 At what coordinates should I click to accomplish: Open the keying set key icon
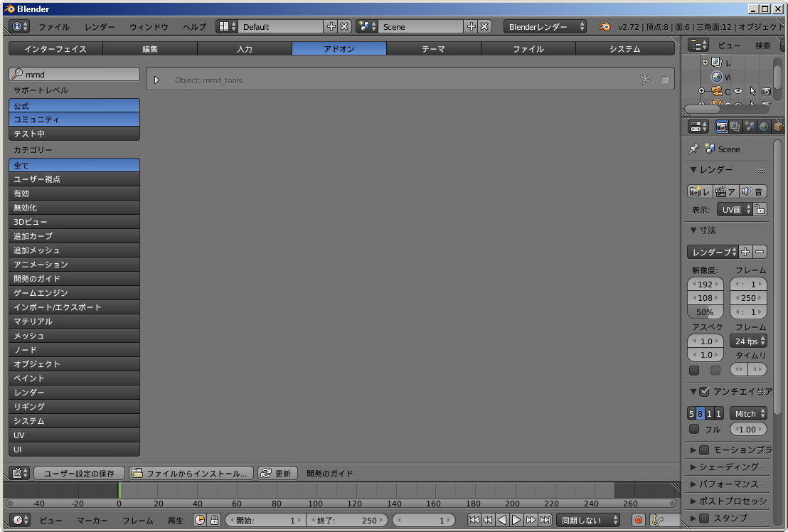pyautogui.click(x=657, y=520)
